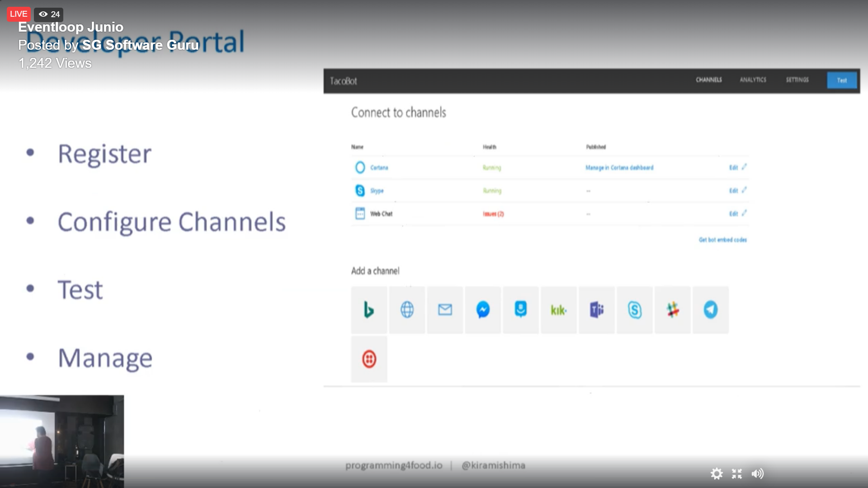Click the viewer count eye icon
Viewport: 868px width, 488px height.
[x=43, y=14]
